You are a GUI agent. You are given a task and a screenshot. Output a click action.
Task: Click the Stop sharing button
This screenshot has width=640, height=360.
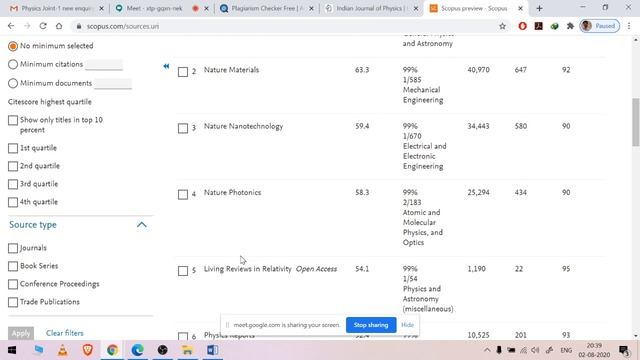pos(371,325)
